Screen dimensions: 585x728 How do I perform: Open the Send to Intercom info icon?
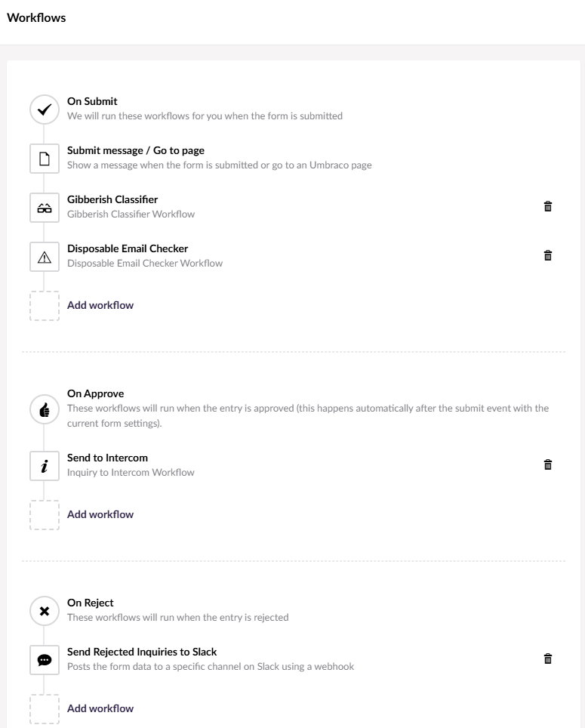tap(45, 466)
